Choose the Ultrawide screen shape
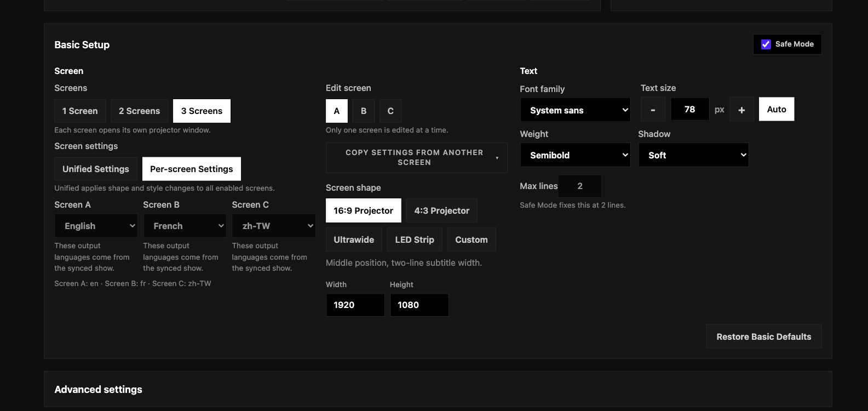 (354, 239)
